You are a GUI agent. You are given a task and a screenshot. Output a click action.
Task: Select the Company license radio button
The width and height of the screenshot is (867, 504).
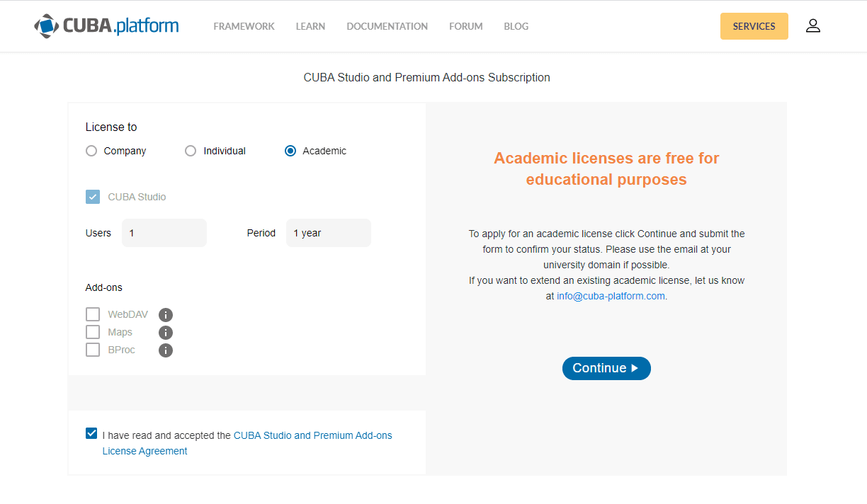91,151
